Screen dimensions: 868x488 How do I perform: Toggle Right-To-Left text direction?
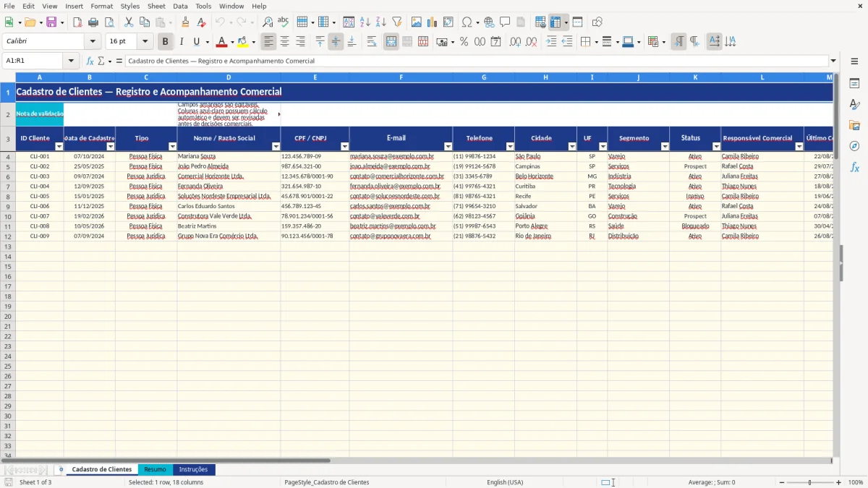pos(694,42)
